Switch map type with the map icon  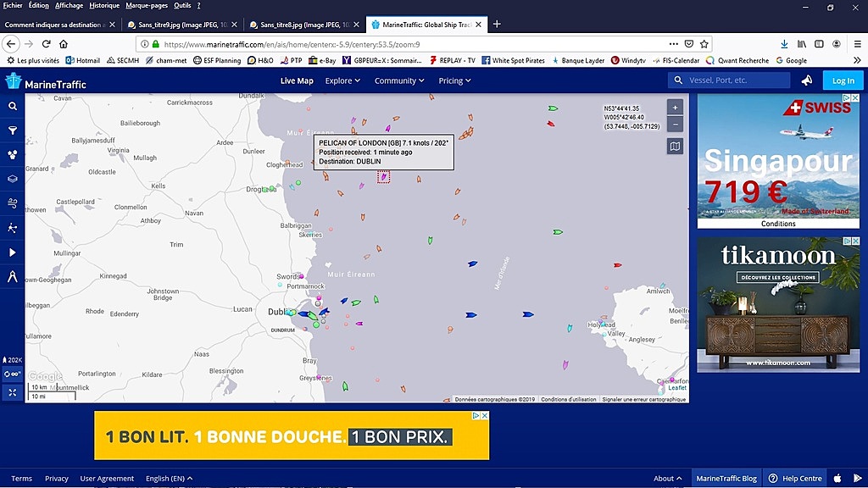675,147
